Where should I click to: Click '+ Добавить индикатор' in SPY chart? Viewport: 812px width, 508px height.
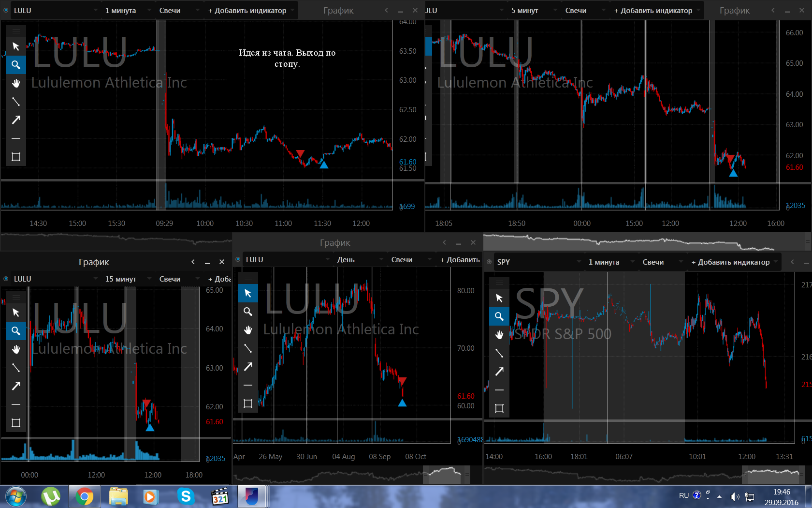coord(734,262)
